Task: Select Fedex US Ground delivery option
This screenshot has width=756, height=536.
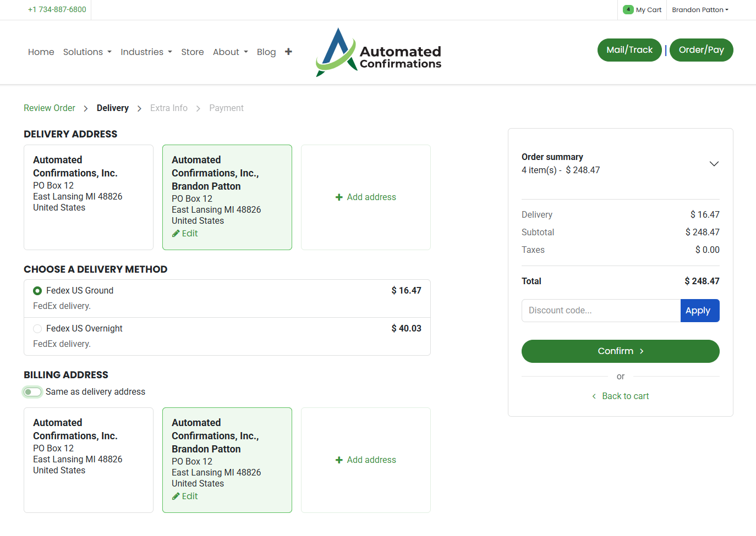Action: tap(37, 291)
